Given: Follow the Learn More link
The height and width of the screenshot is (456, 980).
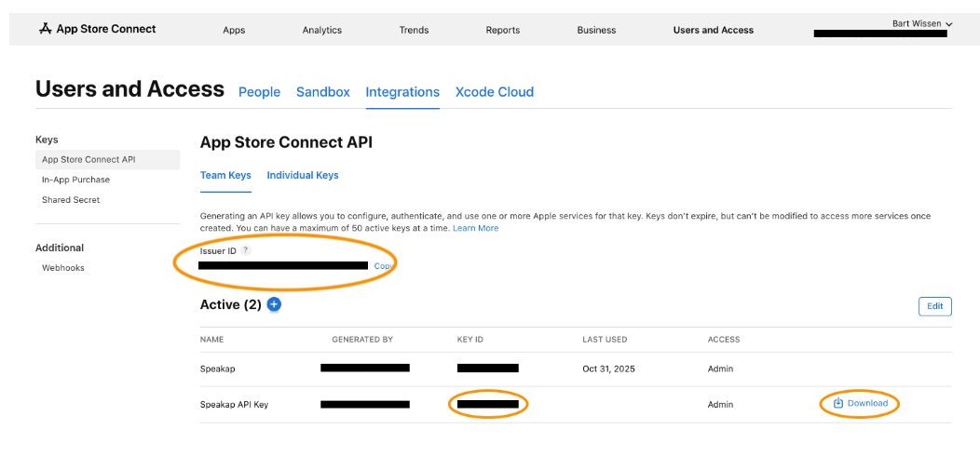Looking at the screenshot, I should [476, 229].
